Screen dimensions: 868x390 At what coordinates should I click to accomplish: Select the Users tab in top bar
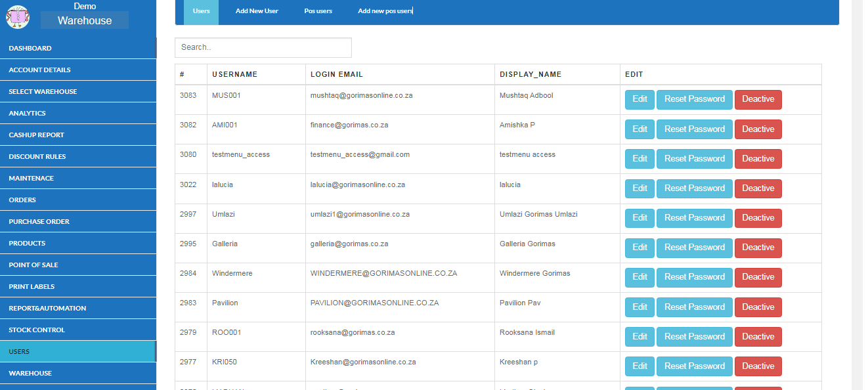click(x=201, y=11)
